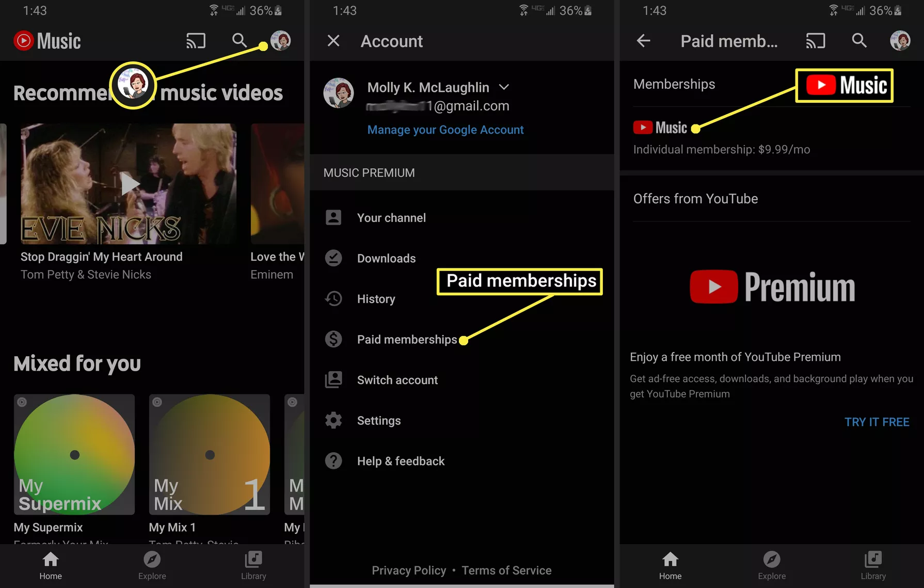This screenshot has width=924, height=588.
Task: Choose Switch account option
Action: [x=397, y=380]
